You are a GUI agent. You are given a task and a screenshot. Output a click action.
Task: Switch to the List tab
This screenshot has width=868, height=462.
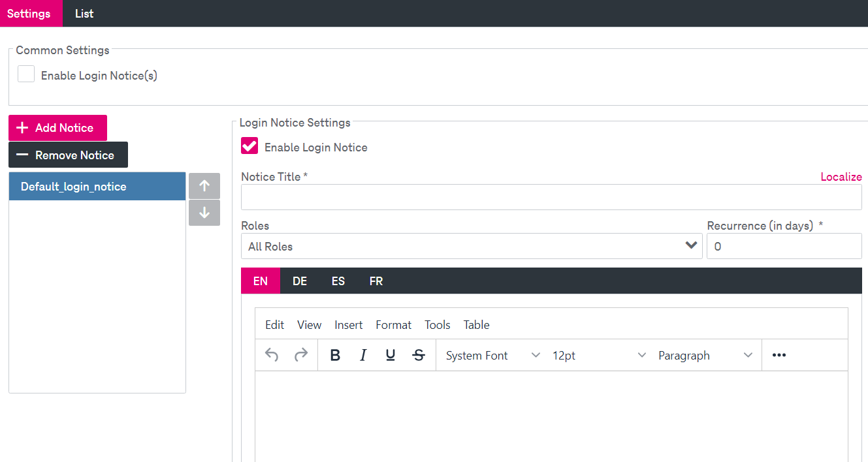84,14
